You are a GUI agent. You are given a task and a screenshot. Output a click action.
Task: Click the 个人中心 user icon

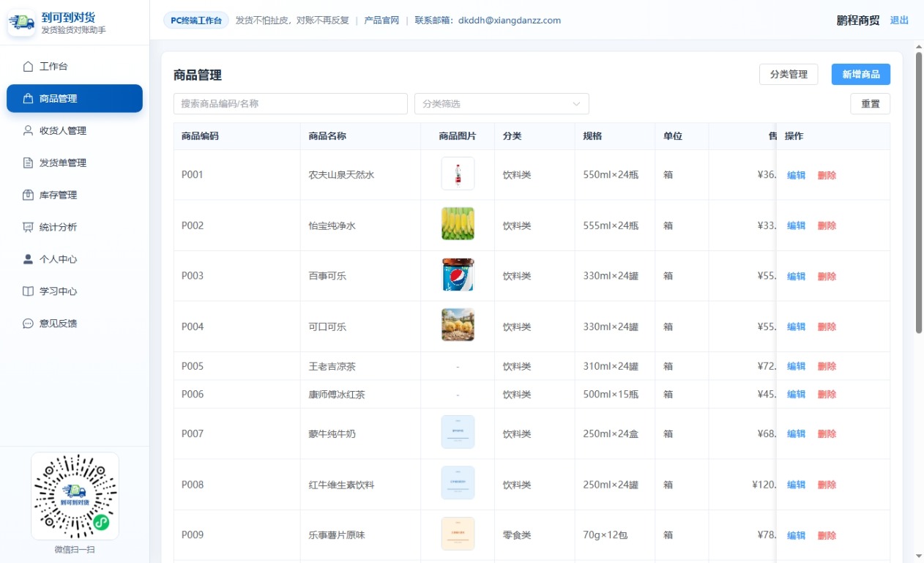click(x=28, y=259)
